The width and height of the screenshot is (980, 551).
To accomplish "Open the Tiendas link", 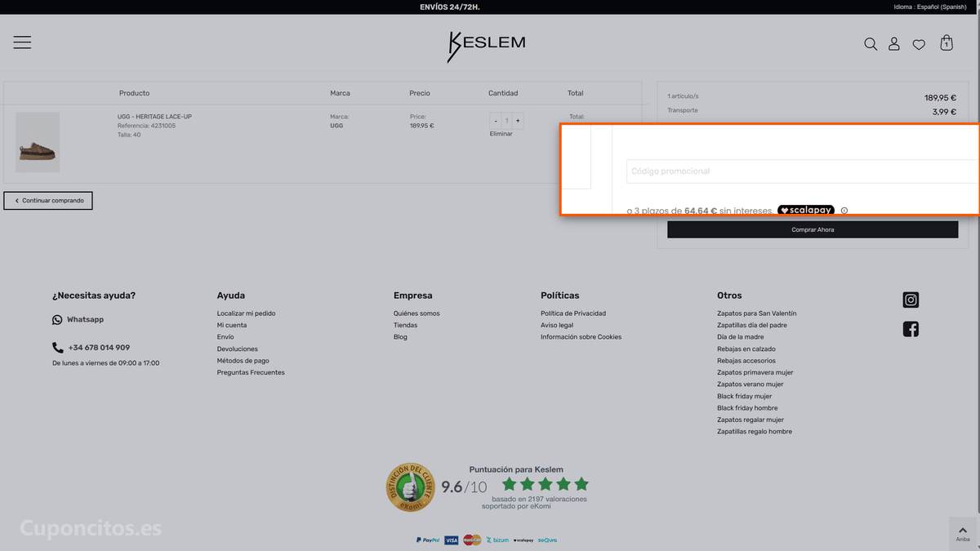I will tap(405, 325).
